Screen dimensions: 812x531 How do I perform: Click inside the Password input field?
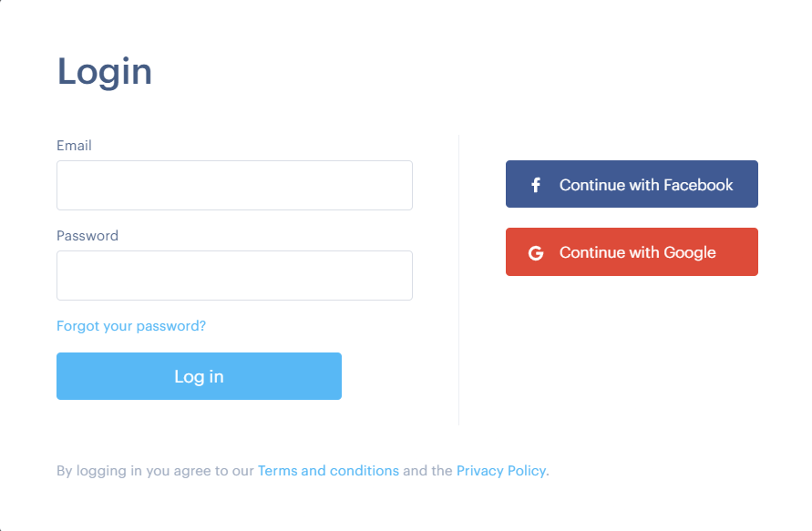[234, 275]
